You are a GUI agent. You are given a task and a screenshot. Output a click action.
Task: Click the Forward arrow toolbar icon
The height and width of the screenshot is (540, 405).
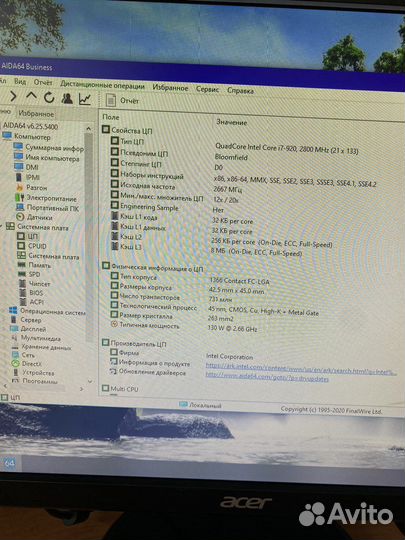[13, 96]
